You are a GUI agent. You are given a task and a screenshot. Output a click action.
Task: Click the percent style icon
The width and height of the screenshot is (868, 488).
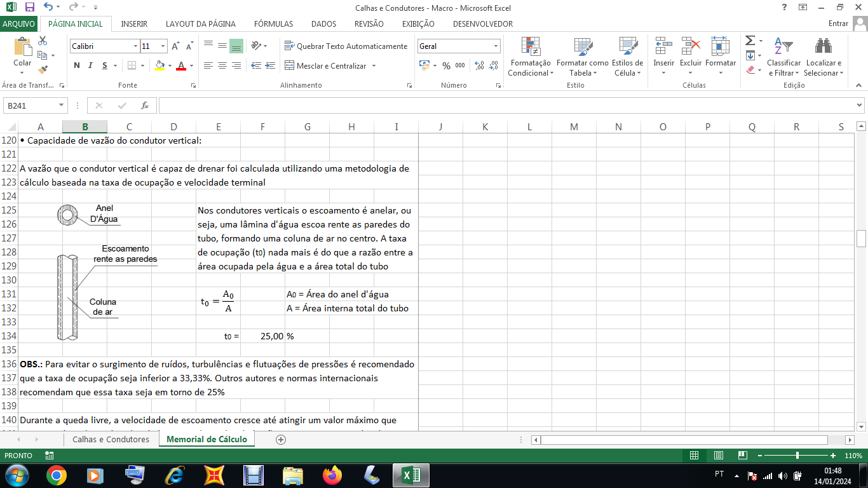[446, 65]
